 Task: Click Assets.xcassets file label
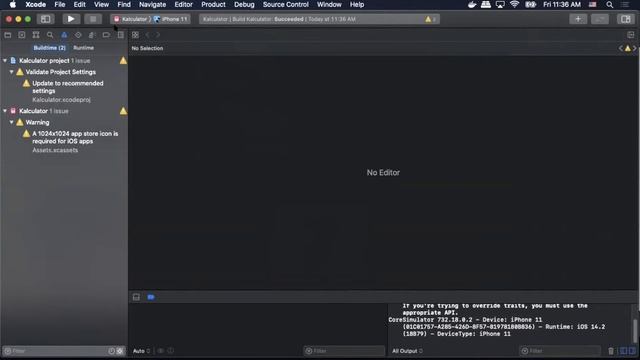pyautogui.click(x=55, y=150)
